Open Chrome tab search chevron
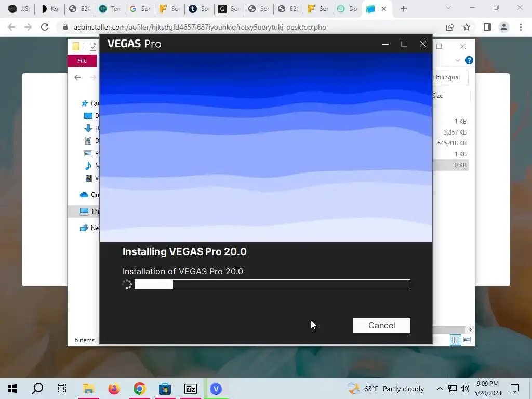This screenshot has height=399, width=532. 448,7
